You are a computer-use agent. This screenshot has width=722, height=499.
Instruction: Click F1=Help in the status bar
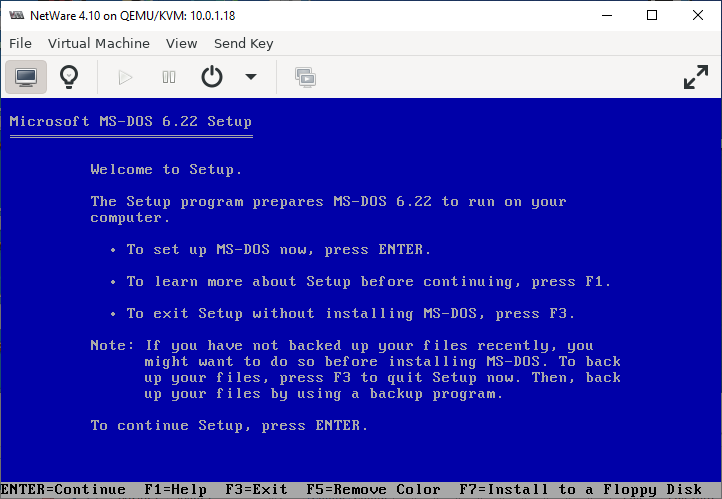(175, 489)
